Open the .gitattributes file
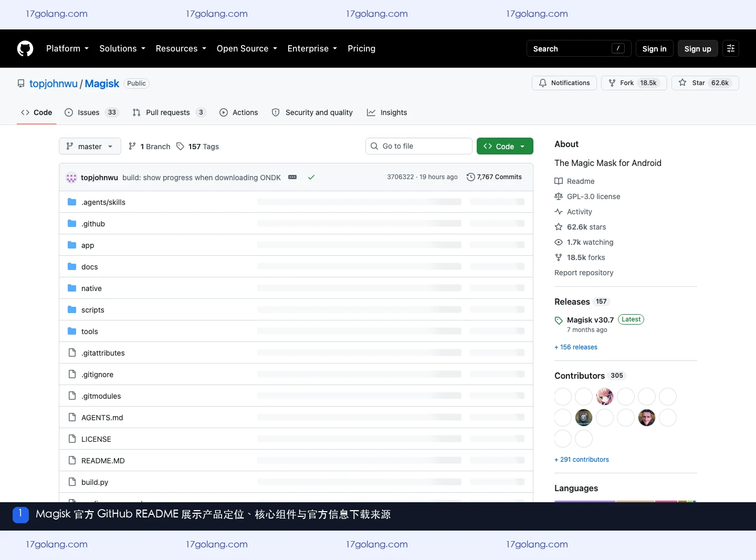This screenshot has height=560, width=756. pyautogui.click(x=103, y=353)
